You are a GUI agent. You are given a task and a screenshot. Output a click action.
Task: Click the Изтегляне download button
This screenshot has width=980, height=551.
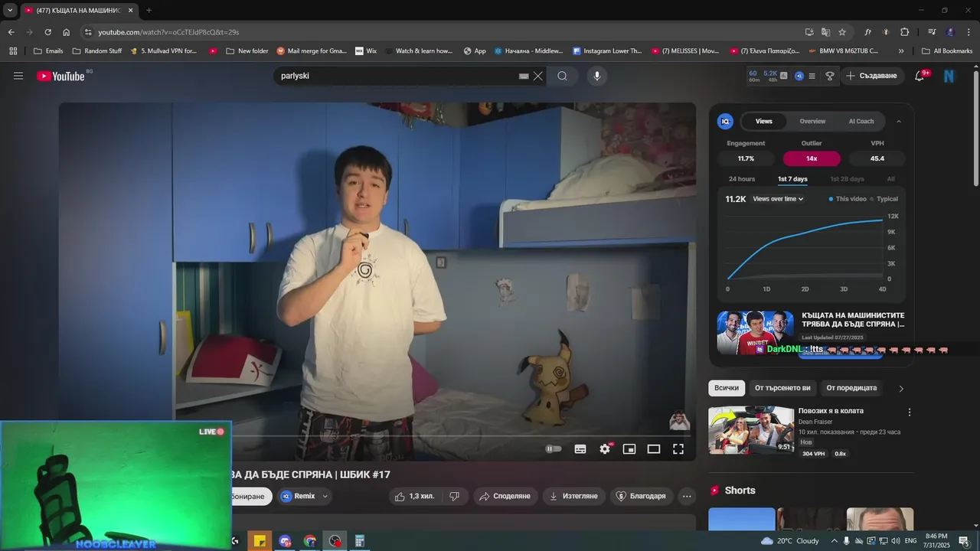[x=574, y=496]
